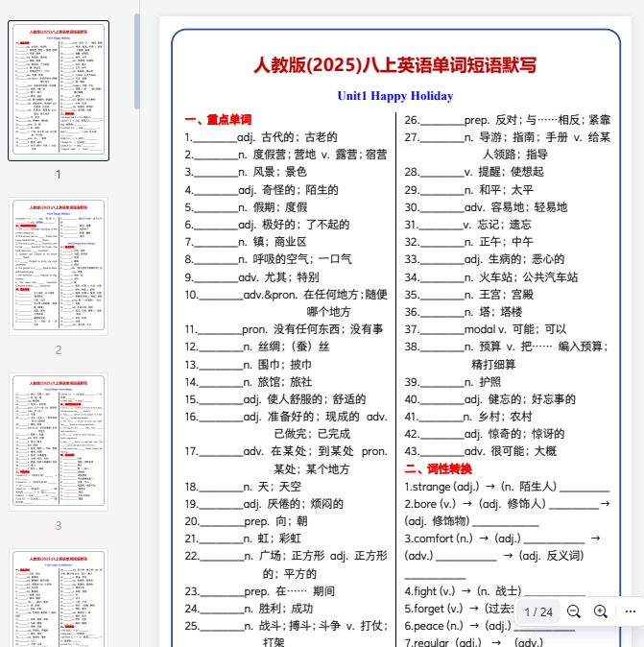Select page 1 thumbnail
Screen dimensions: 644x647
pyautogui.click(x=59, y=90)
